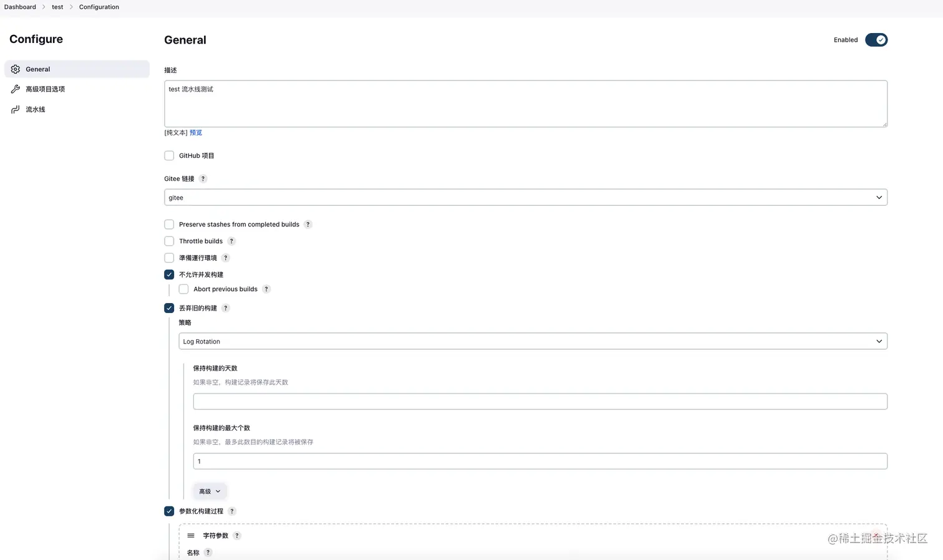The height and width of the screenshot is (560, 943).
Task: Click Configuration in the breadcrumb
Action: (x=99, y=7)
